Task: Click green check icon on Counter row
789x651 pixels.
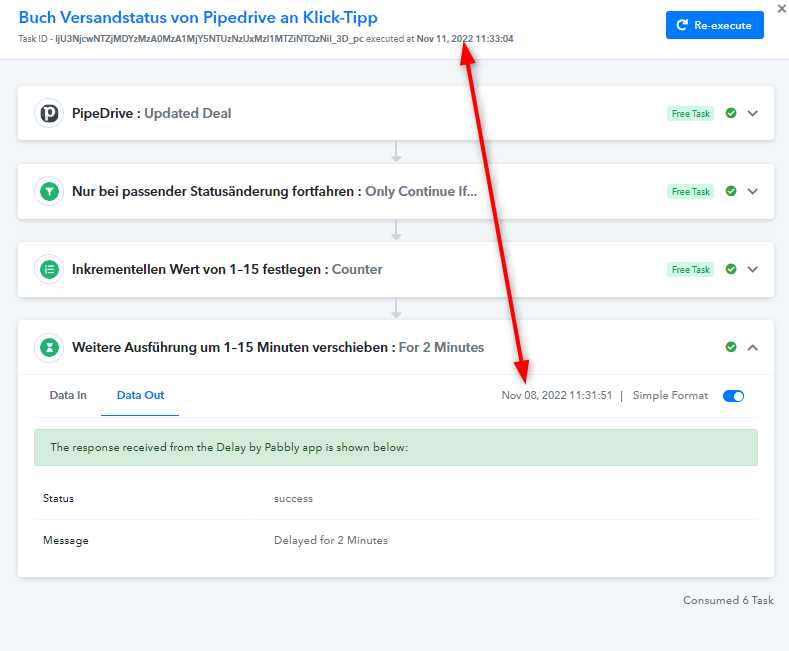Action: (x=731, y=269)
